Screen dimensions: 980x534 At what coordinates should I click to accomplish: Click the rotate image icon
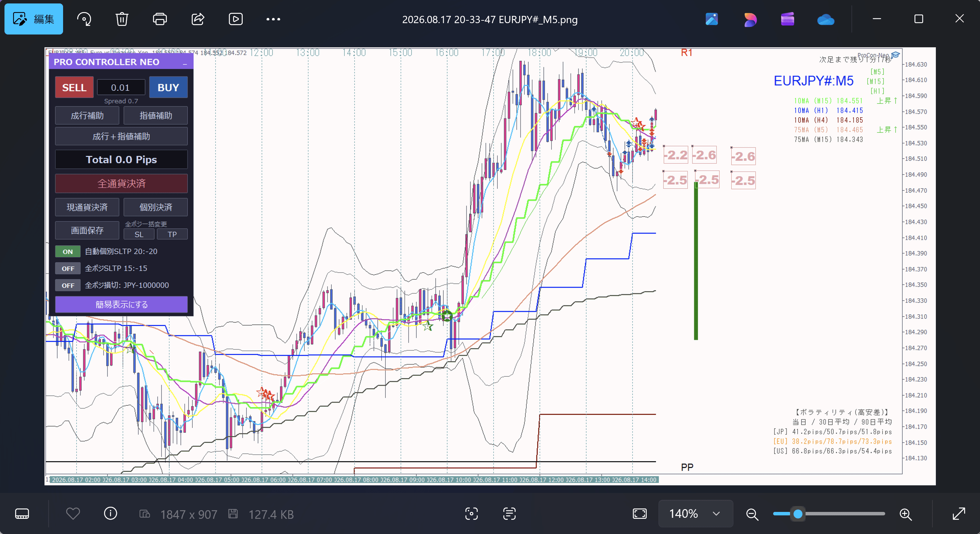coord(84,19)
